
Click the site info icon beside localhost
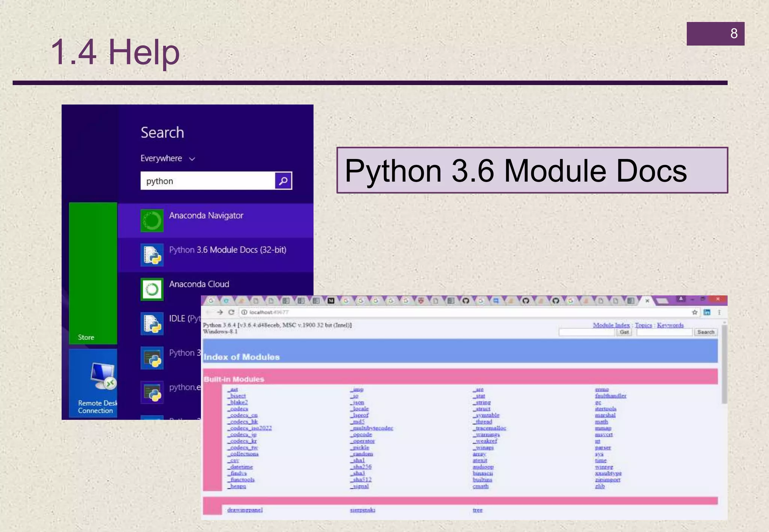[x=244, y=312]
